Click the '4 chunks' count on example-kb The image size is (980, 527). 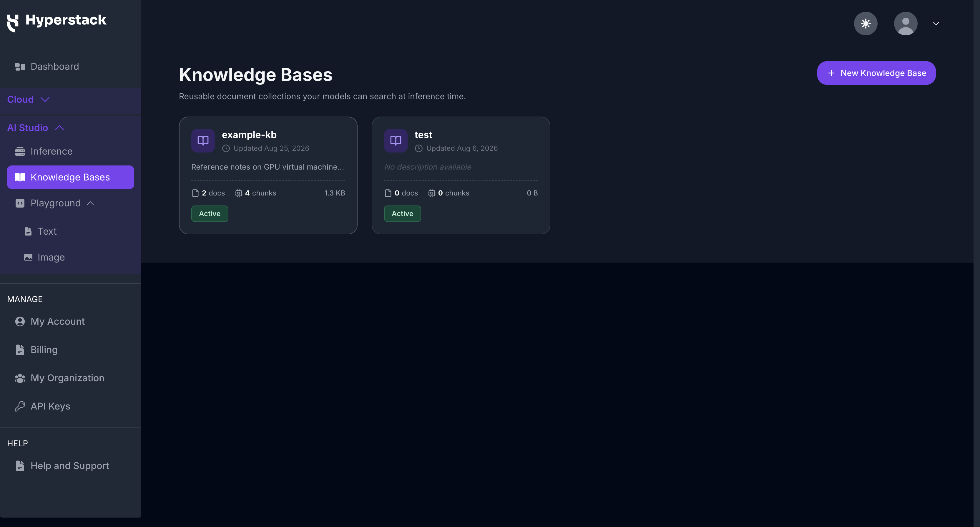click(255, 193)
